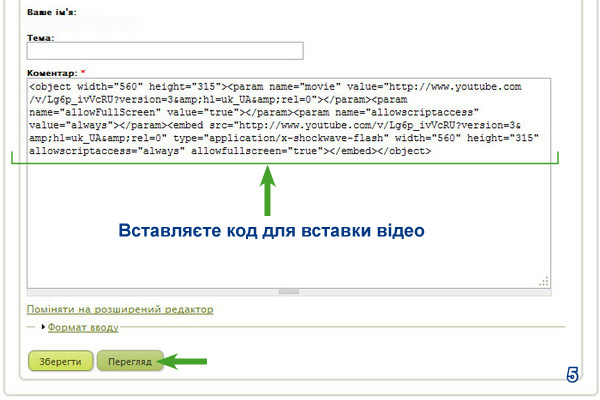
Task: Click the blue 'Вставляєте код для вставки відео' caption
Action: coord(272,231)
